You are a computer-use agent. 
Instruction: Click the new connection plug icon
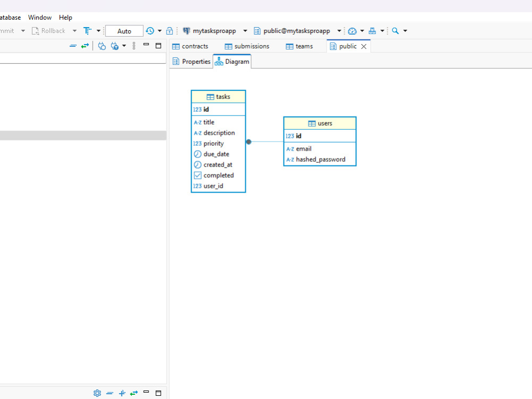pos(102,46)
